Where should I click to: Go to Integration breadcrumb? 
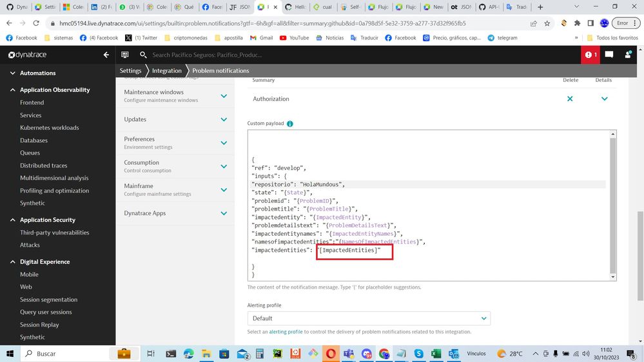166,71
